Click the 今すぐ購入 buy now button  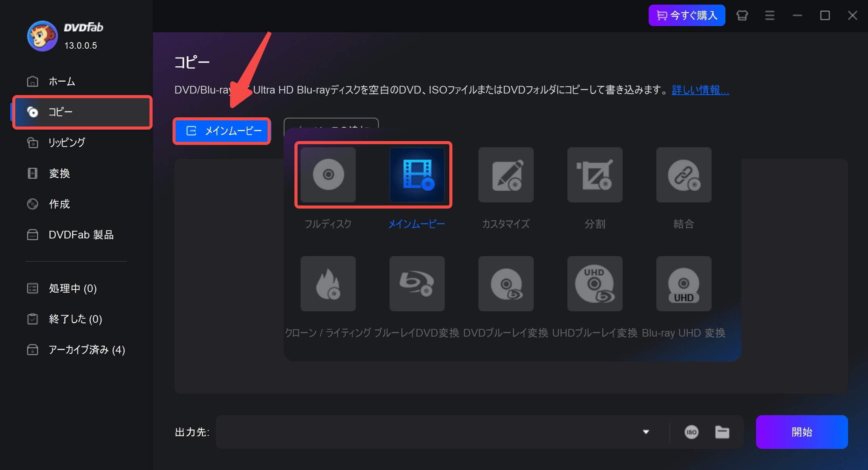coord(687,15)
